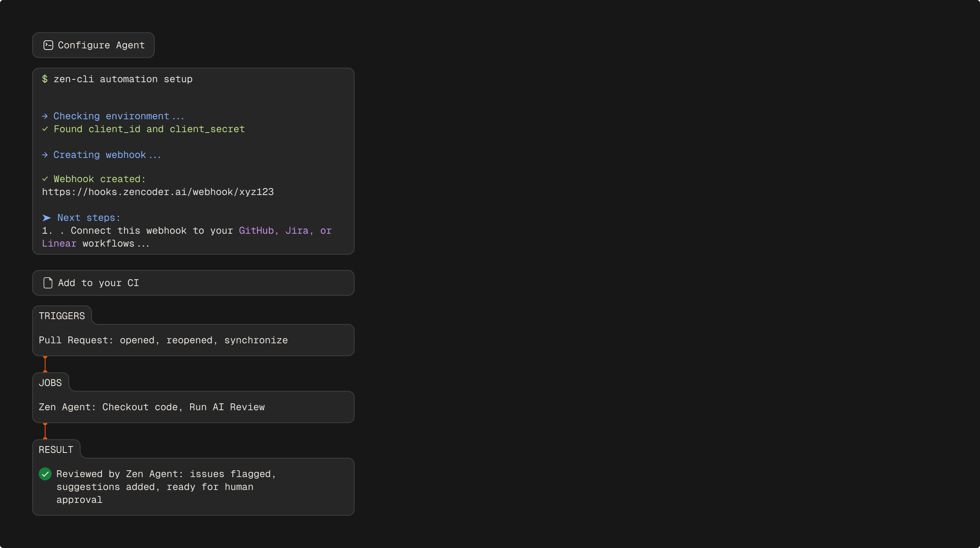
Task: Click the arrow icon before Next steps
Action: click(x=46, y=218)
